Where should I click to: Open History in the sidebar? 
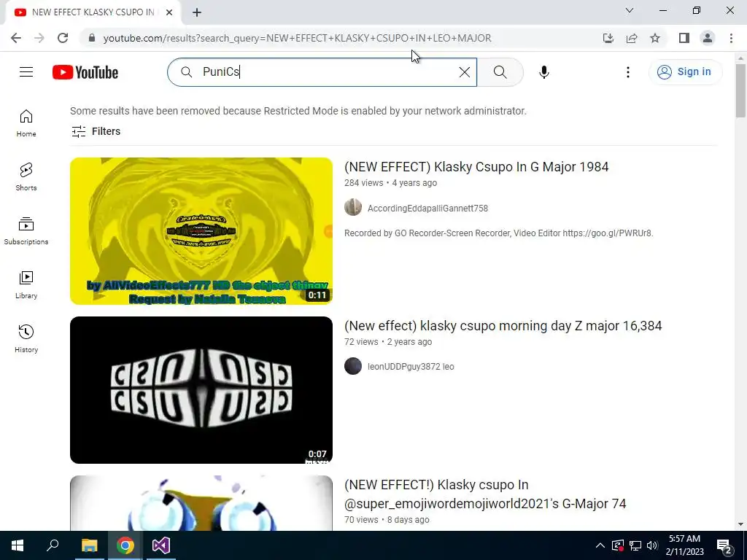[x=26, y=338]
